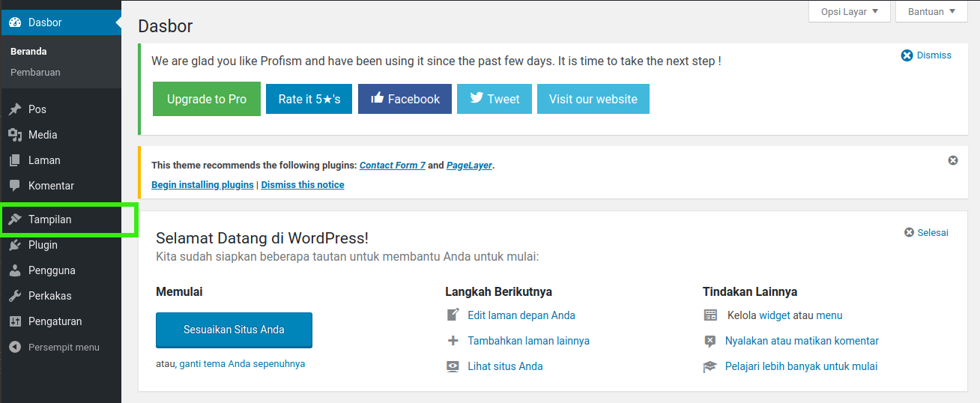
Task: Follow the Begin installing plugins link
Action: [202, 185]
